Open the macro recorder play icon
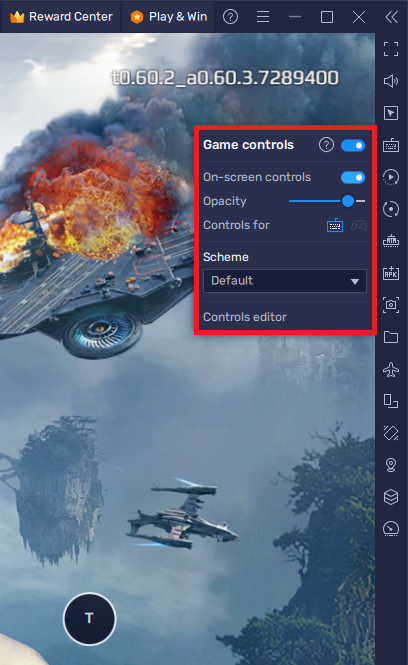Image resolution: width=408 pixels, height=665 pixels. coord(391,177)
